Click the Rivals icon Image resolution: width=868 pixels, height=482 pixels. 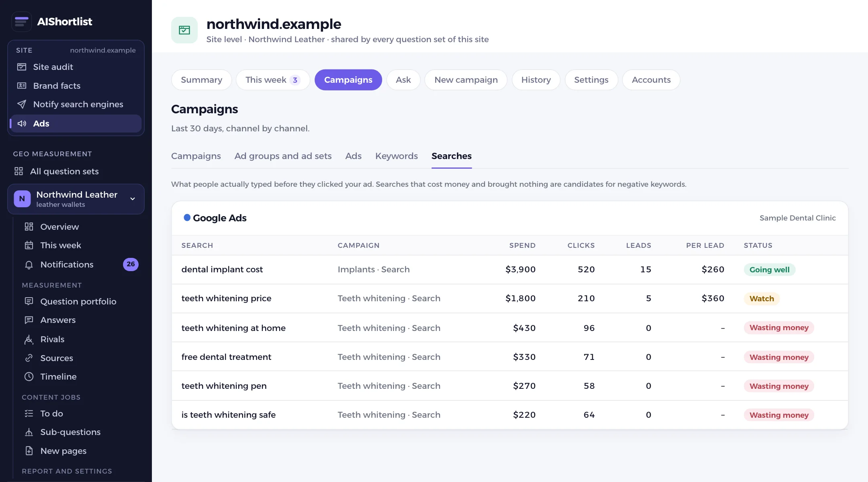(x=29, y=339)
